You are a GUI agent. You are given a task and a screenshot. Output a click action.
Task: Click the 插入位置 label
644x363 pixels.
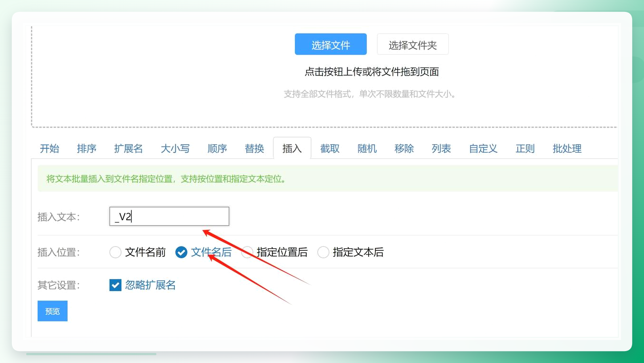[59, 252]
